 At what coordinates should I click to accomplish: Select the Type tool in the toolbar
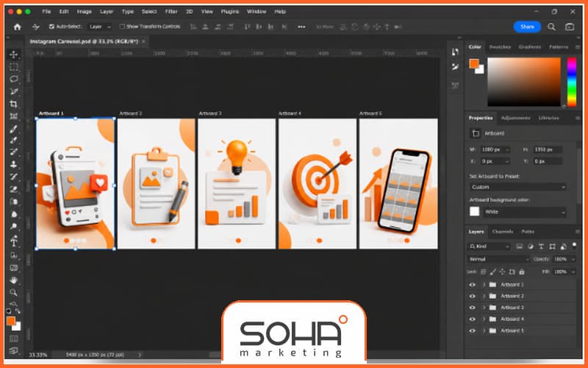pyautogui.click(x=14, y=241)
